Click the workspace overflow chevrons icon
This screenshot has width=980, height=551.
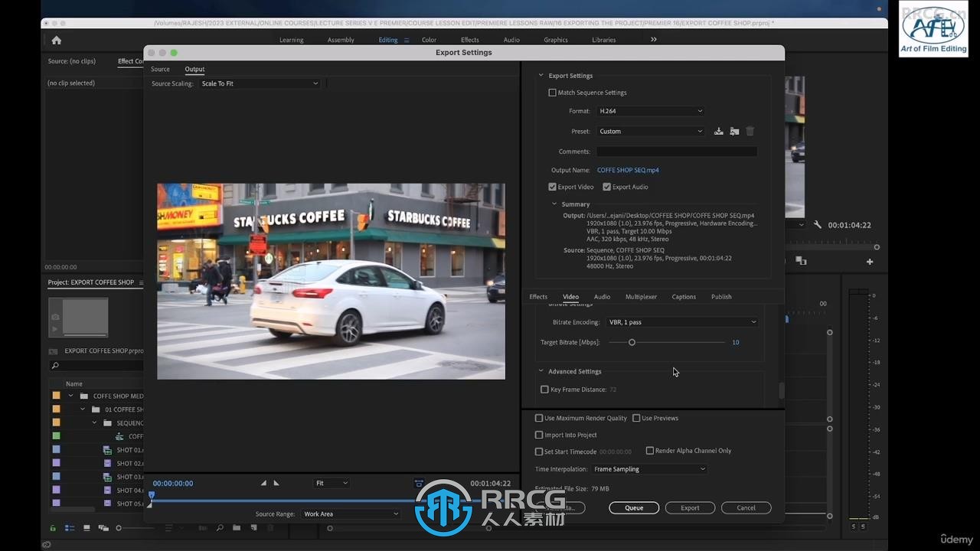tap(654, 39)
